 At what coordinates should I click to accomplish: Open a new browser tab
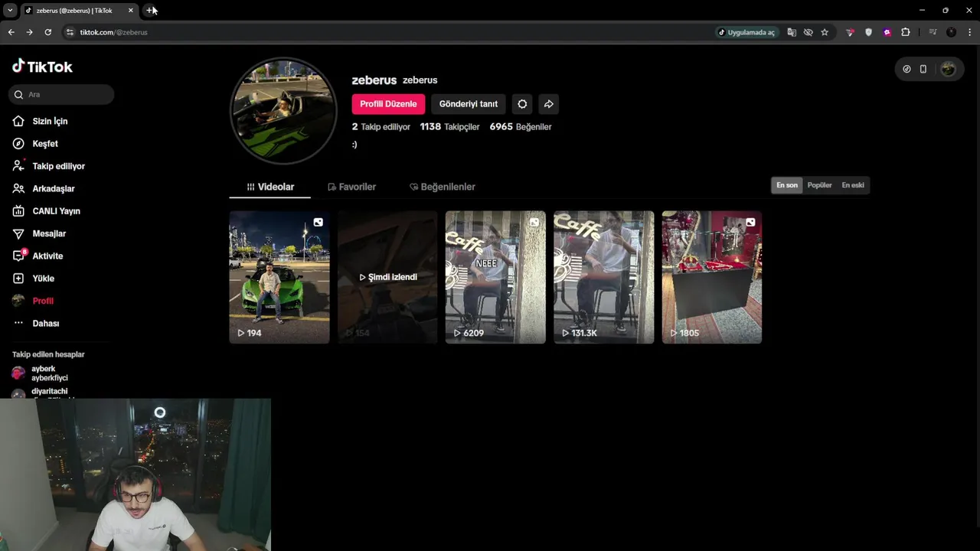[x=149, y=10]
